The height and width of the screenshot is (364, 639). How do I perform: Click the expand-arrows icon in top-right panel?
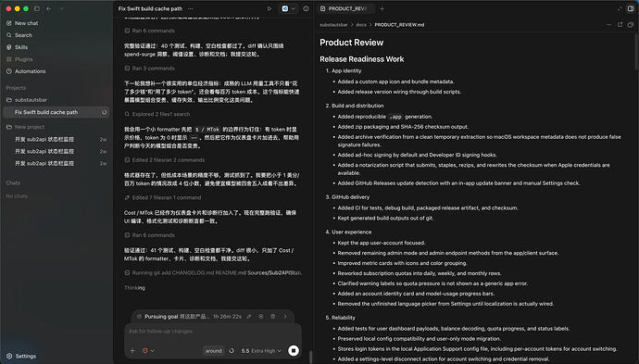click(x=620, y=8)
